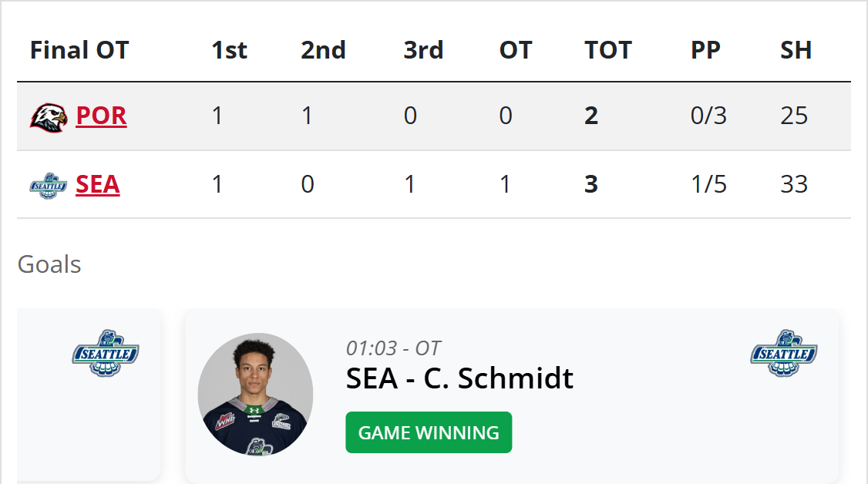
Task: Click the SH column header
Action: (x=796, y=50)
